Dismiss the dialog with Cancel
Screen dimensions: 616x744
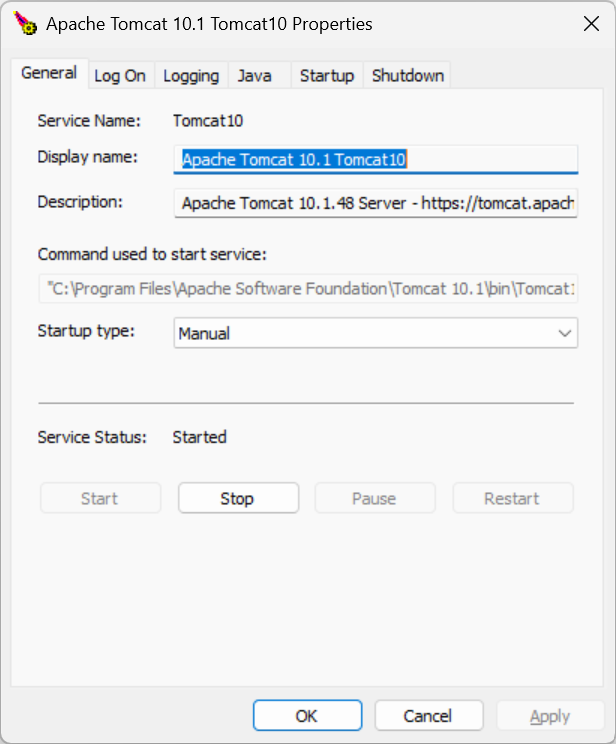click(428, 715)
